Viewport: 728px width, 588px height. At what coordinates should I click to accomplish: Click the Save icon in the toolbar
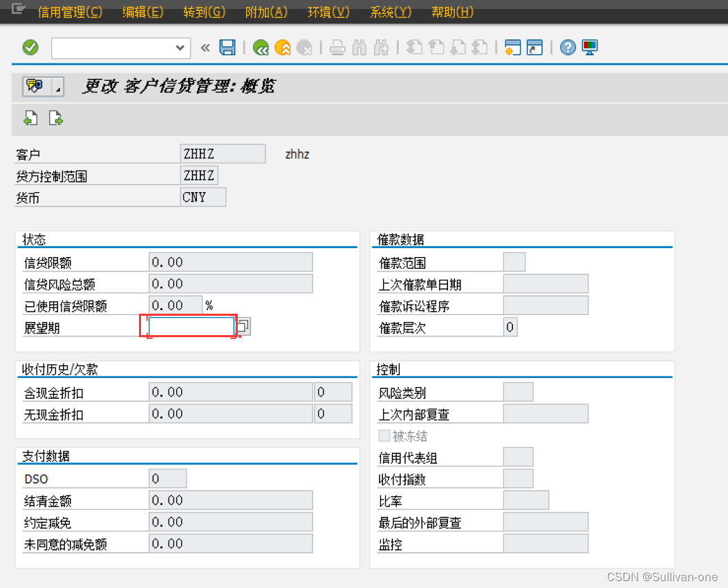228,48
